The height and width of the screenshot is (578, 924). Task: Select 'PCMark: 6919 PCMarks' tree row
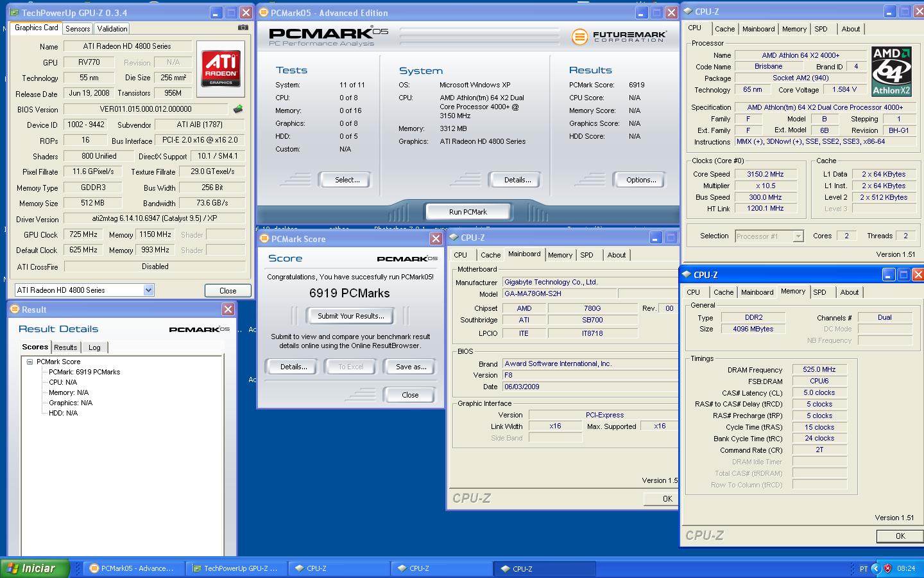(84, 372)
